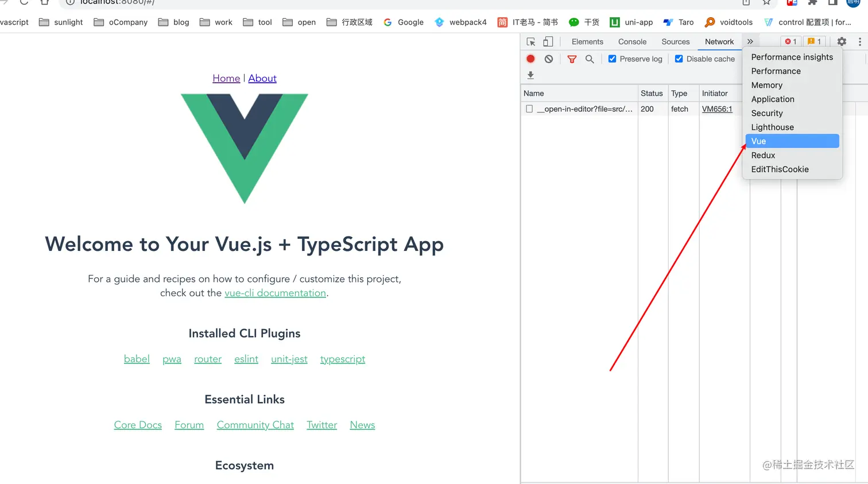Follow the Home link
The height and width of the screenshot is (484, 868).
click(226, 78)
